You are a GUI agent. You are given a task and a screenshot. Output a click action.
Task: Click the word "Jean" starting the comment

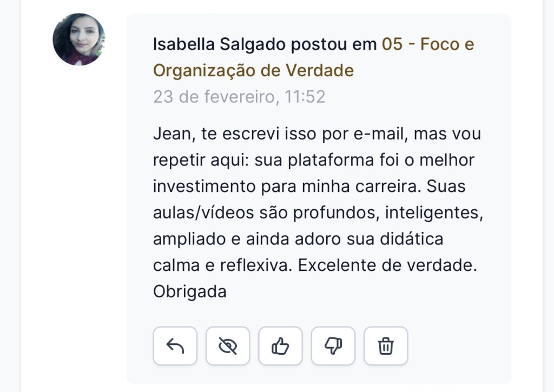(168, 134)
